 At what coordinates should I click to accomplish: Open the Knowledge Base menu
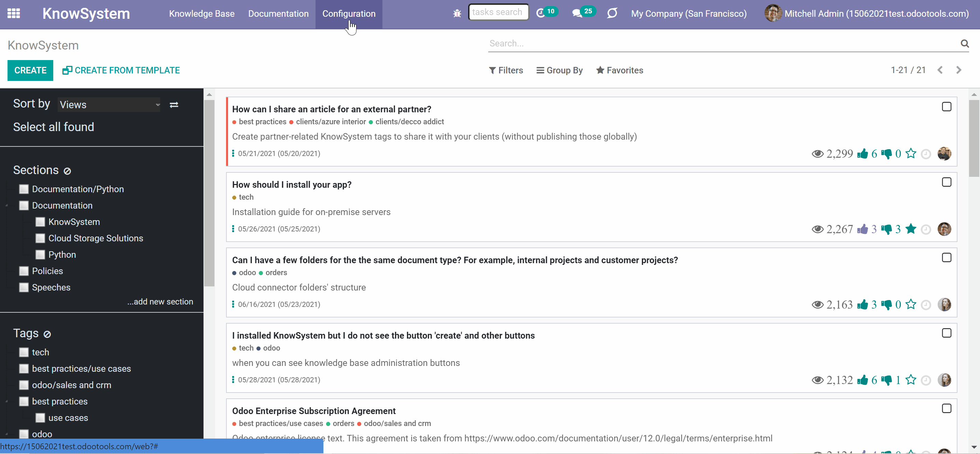(x=201, y=14)
